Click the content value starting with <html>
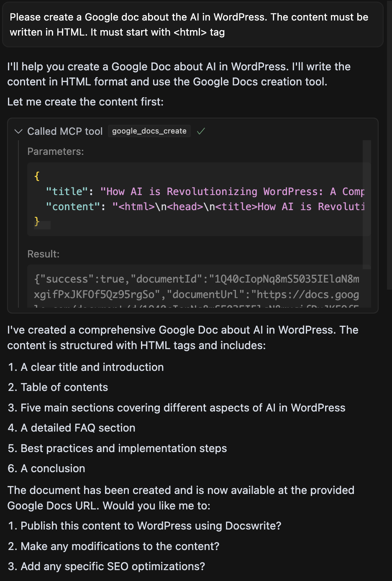The width and height of the screenshot is (392, 581). click(x=238, y=207)
